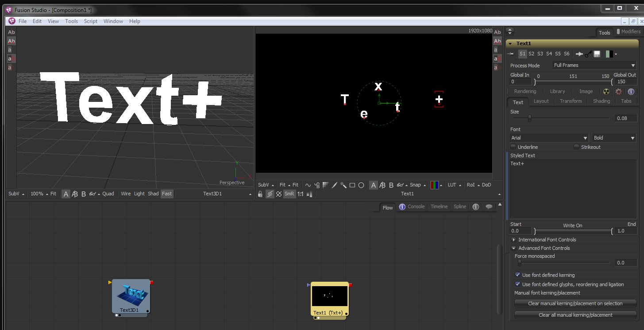Screen dimensions: 644x330
Task: Open the Arial font dropdown
Action: pos(549,138)
